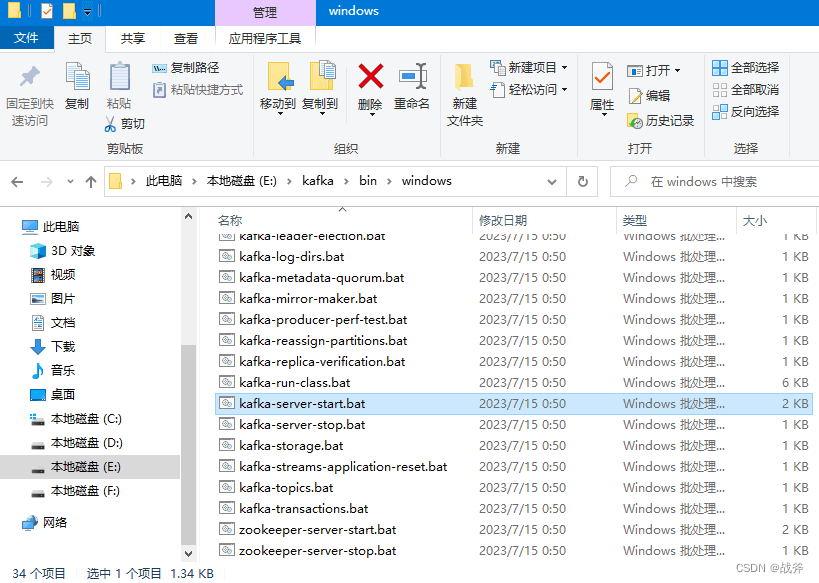Customize quick access toolbar dropdown
This screenshot has height=583, width=819.
tap(87, 11)
